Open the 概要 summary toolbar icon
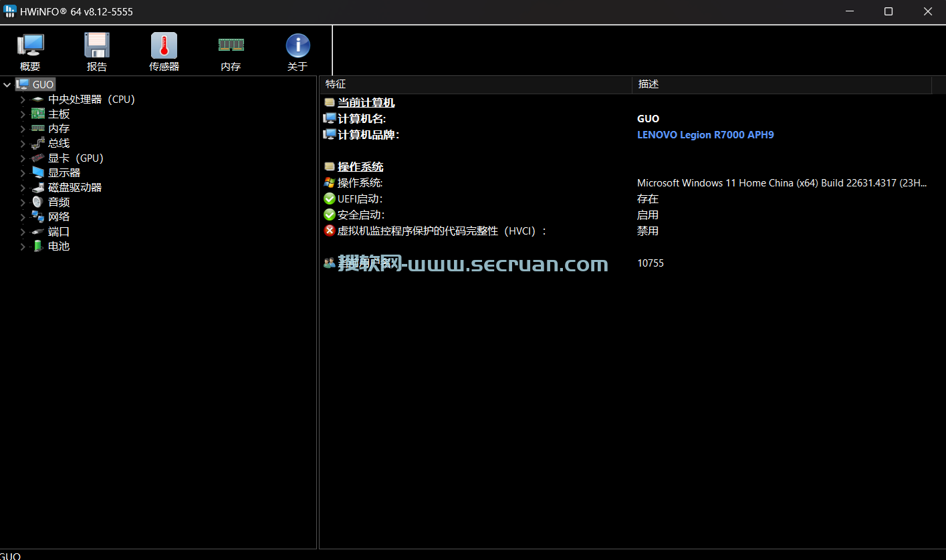 click(x=30, y=45)
